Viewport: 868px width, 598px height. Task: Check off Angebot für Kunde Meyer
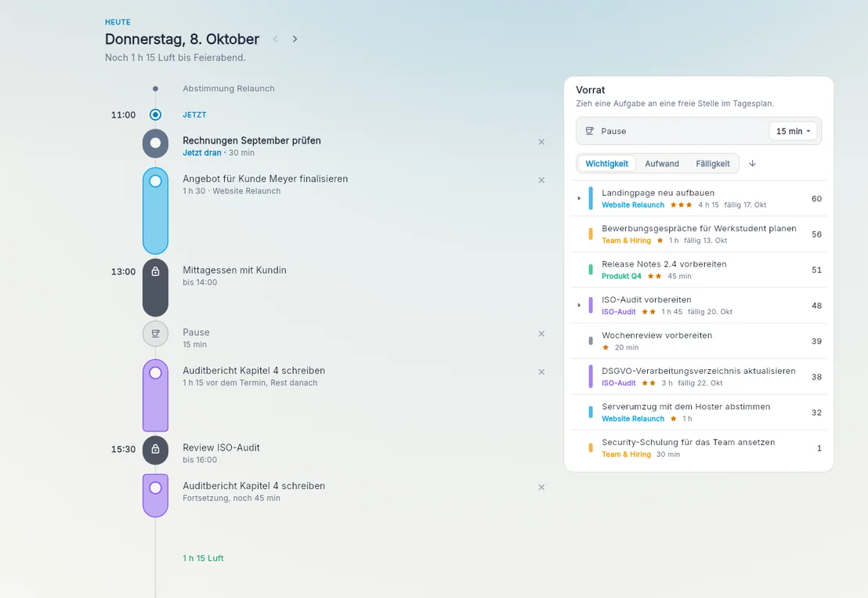[156, 181]
